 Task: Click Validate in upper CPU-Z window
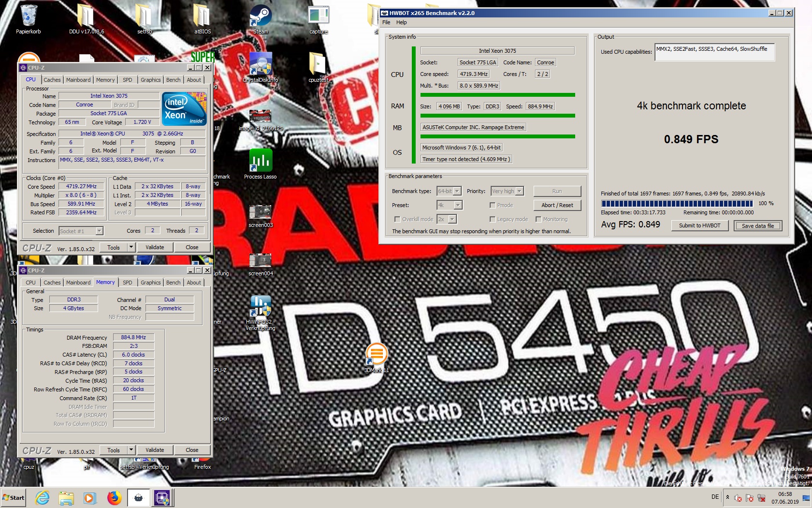[x=155, y=247]
